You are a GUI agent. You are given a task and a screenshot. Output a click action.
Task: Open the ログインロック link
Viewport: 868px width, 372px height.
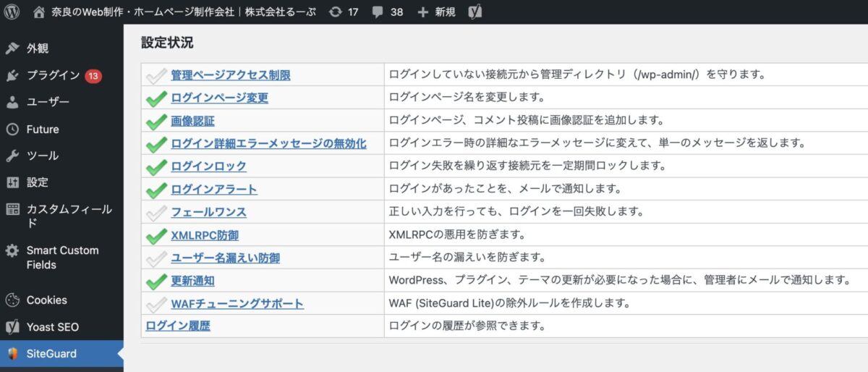click(208, 166)
